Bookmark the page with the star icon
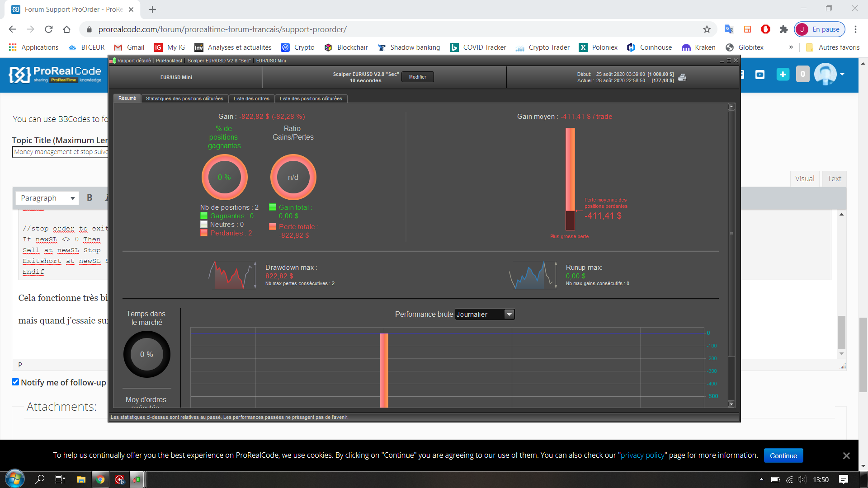Screen dimensions: 868x488 (707, 29)
